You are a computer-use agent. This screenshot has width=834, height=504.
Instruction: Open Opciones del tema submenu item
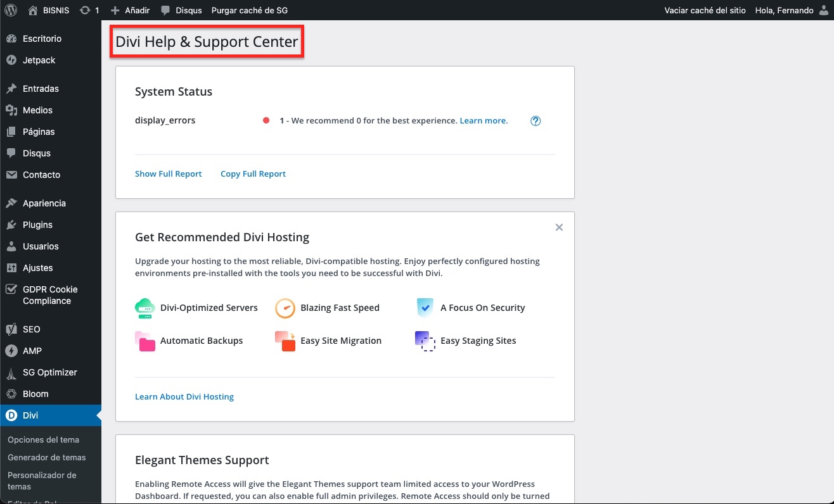[x=43, y=439]
